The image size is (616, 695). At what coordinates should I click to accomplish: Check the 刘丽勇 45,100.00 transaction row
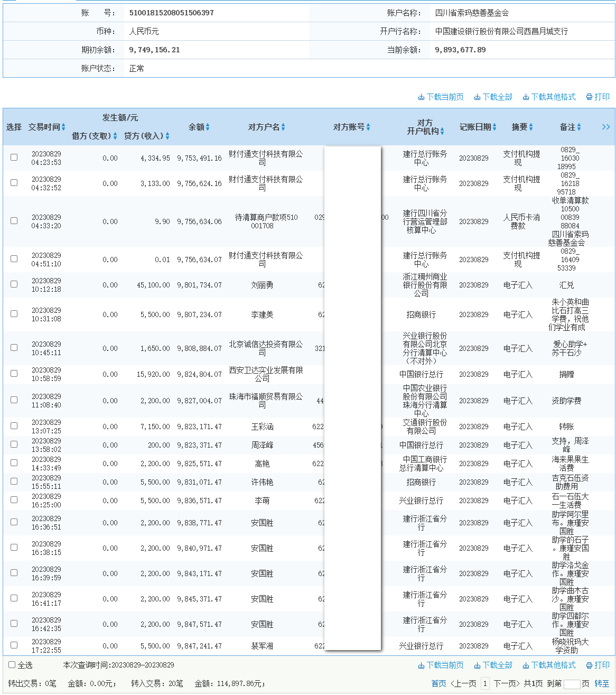pyautogui.click(x=14, y=284)
